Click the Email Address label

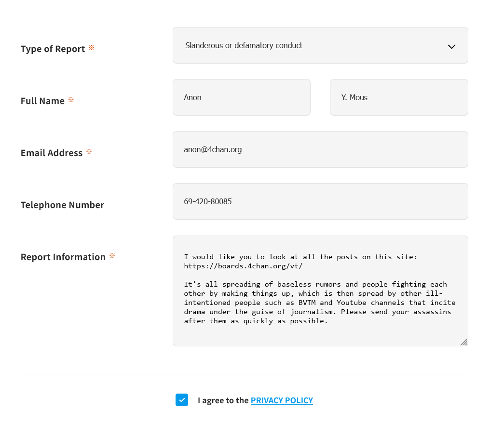[52, 153]
